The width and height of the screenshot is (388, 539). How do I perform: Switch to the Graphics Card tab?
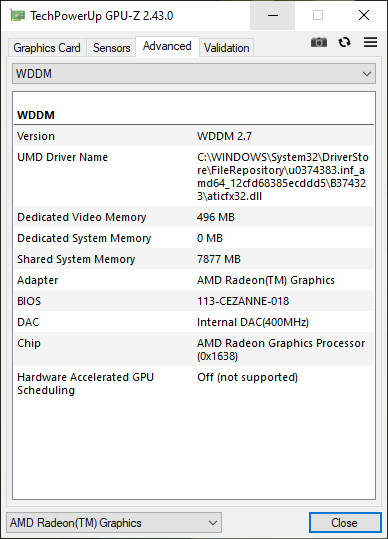point(47,48)
